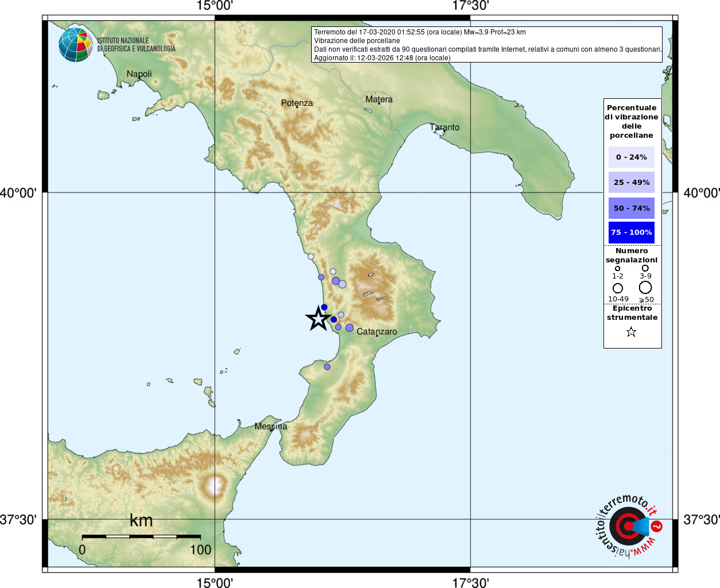
Task: Click the top 17°30' longitude label
Action: coord(470,6)
